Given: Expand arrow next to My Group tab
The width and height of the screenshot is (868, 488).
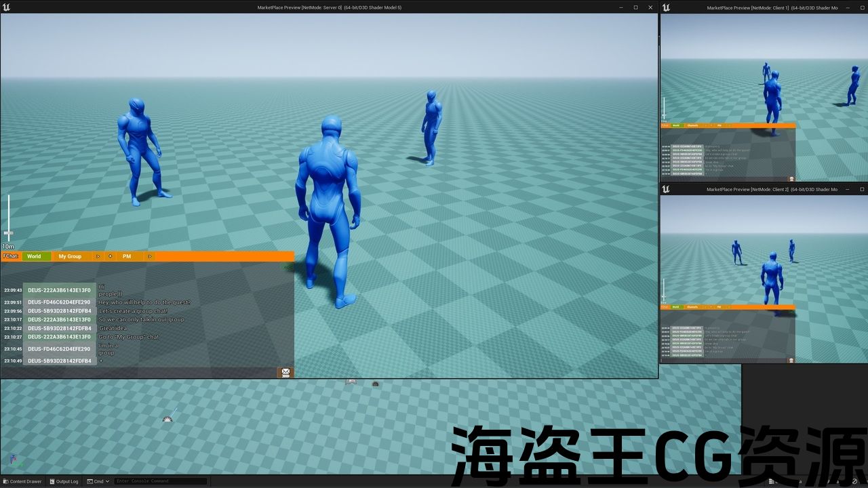Looking at the screenshot, I should [x=98, y=256].
